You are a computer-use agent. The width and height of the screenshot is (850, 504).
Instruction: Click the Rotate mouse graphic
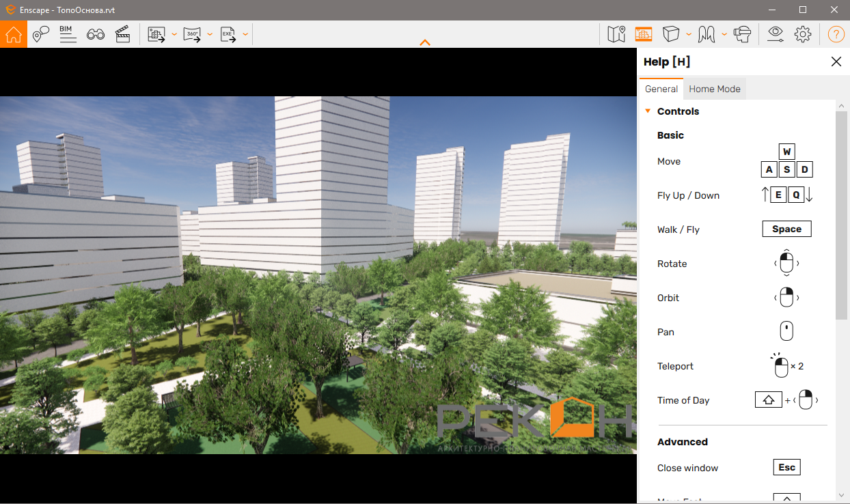[x=786, y=264]
